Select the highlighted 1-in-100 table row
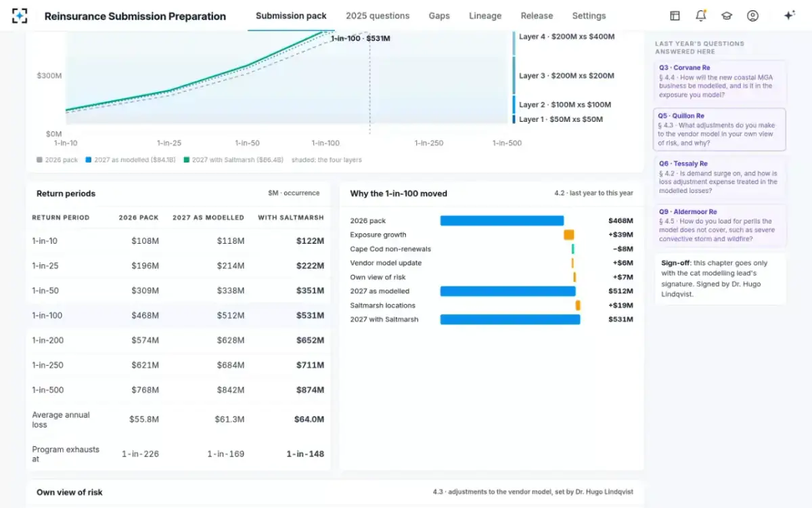812x508 pixels. [178, 315]
